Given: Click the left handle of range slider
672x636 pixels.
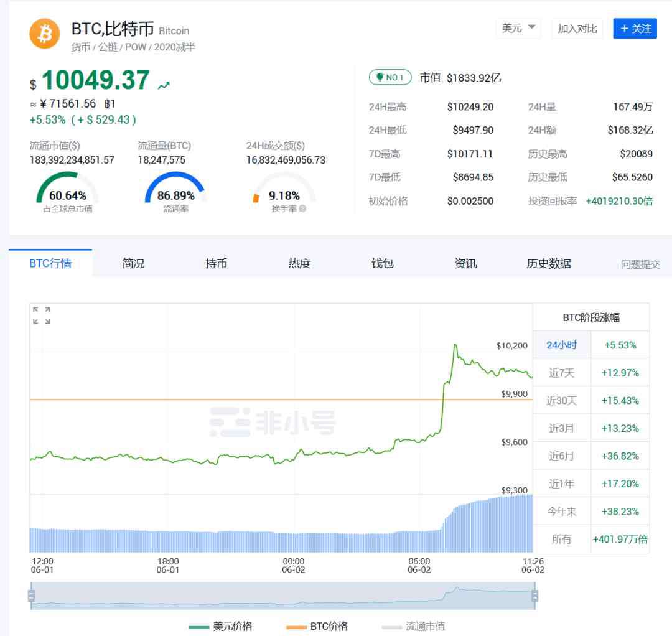Looking at the screenshot, I should point(31,596).
